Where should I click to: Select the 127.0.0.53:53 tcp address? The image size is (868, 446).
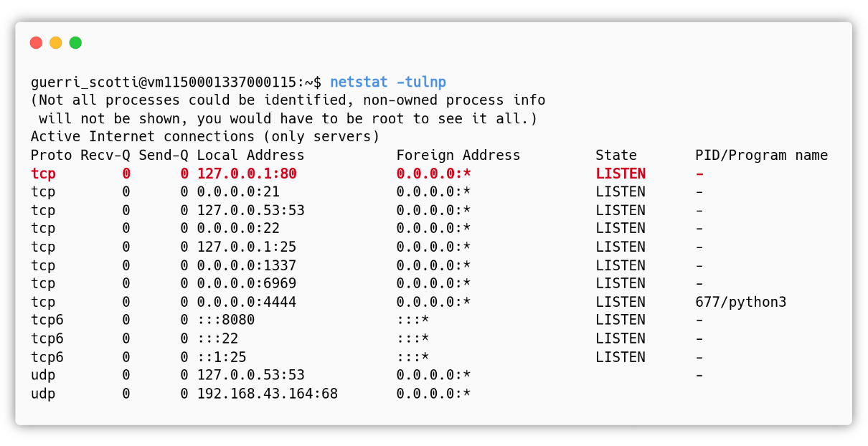click(250, 210)
